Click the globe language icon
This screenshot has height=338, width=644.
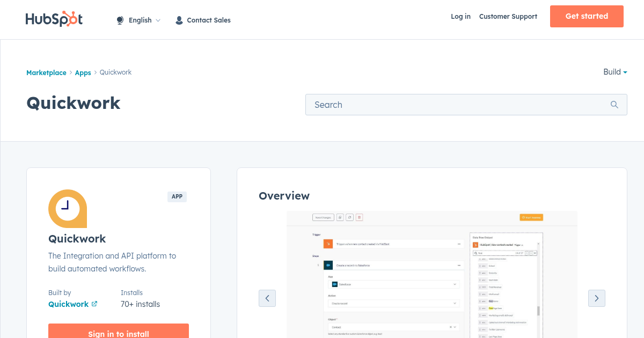120,20
